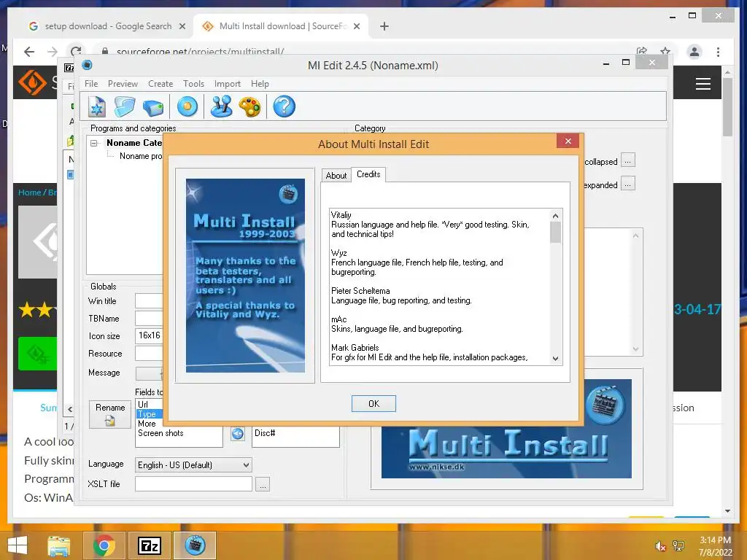
Task: Close the Multi Install download Chrome tab
Action: pos(356,26)
